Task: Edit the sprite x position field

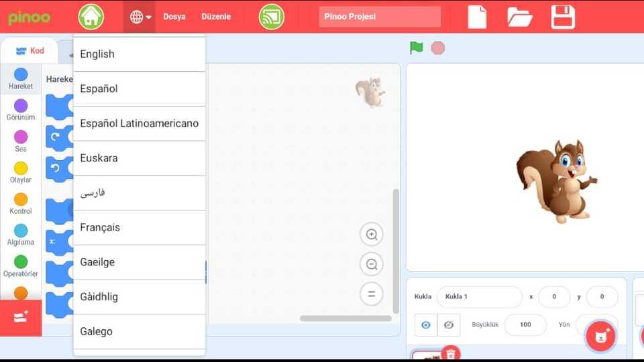Action: tap(554, 297)
